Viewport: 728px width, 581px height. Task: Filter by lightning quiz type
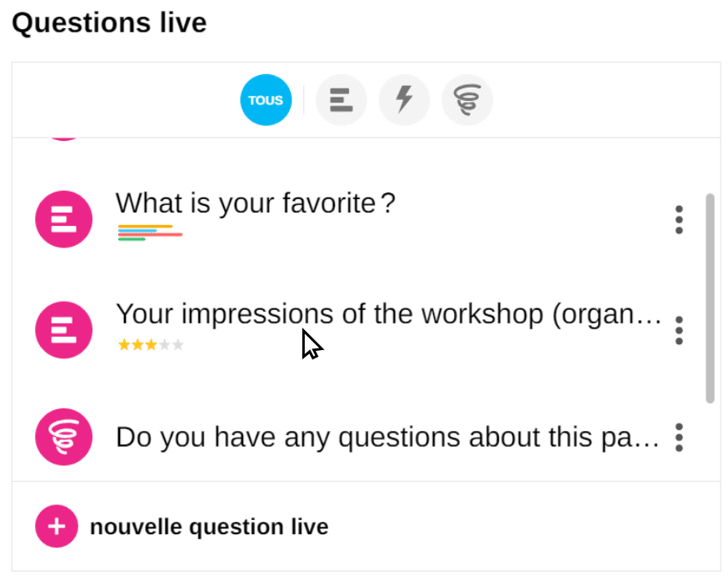click(x=404, y=101)
